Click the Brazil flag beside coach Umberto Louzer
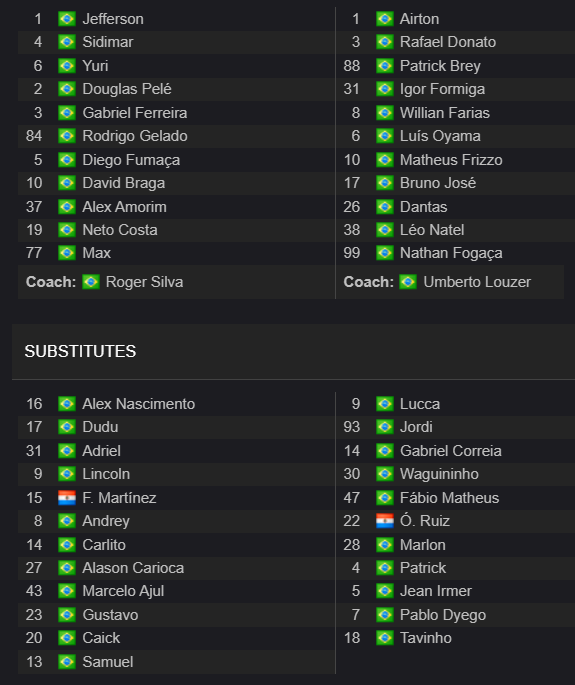The width and height of the screenshot is (575, 685). pos(408,282)
